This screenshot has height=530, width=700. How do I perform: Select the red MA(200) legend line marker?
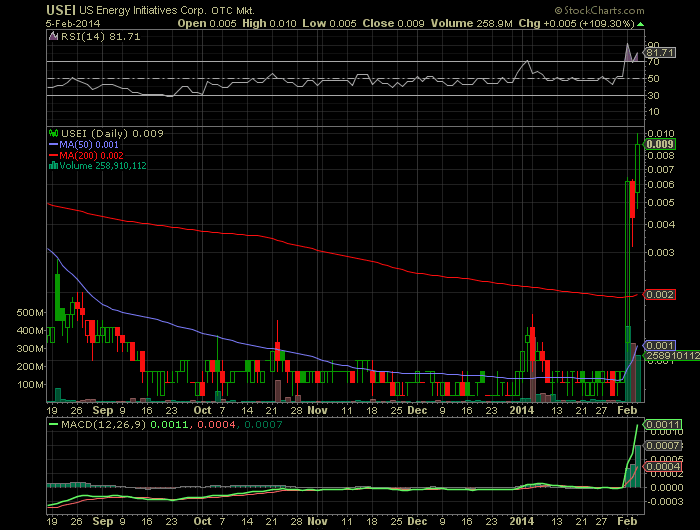coord(54,156)
